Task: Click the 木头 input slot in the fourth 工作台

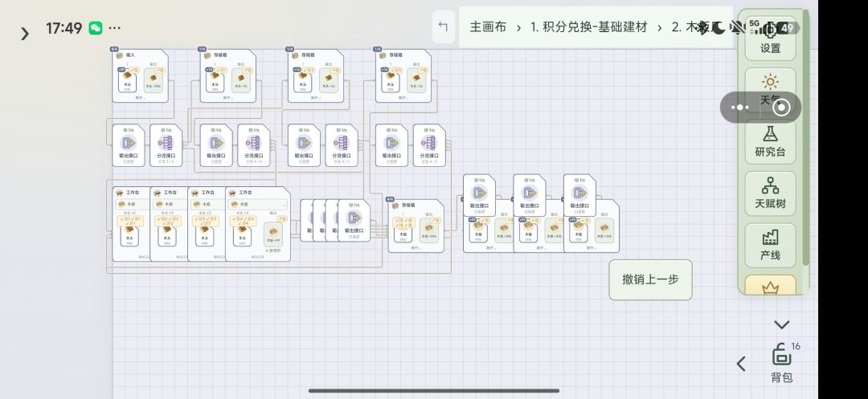Action: point(243,237)
